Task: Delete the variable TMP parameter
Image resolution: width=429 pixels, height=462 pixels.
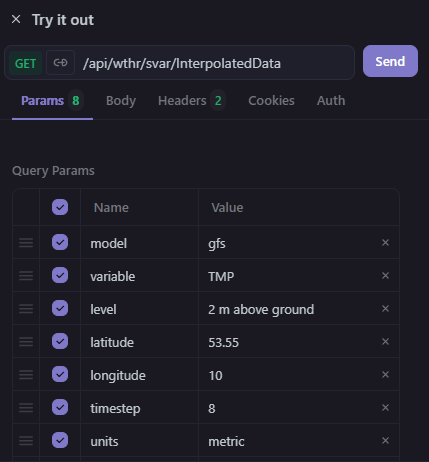Action: pyautogui.click(x=385, y=276)
